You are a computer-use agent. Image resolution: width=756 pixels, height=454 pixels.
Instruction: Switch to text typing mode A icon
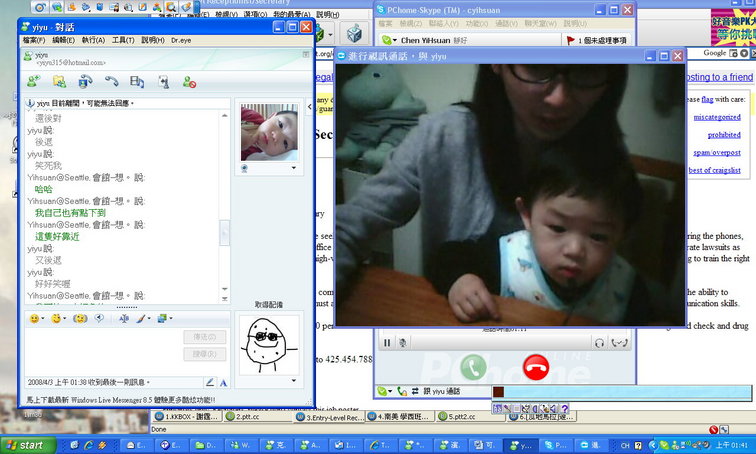pyautogui.click(x=223, y=383)
